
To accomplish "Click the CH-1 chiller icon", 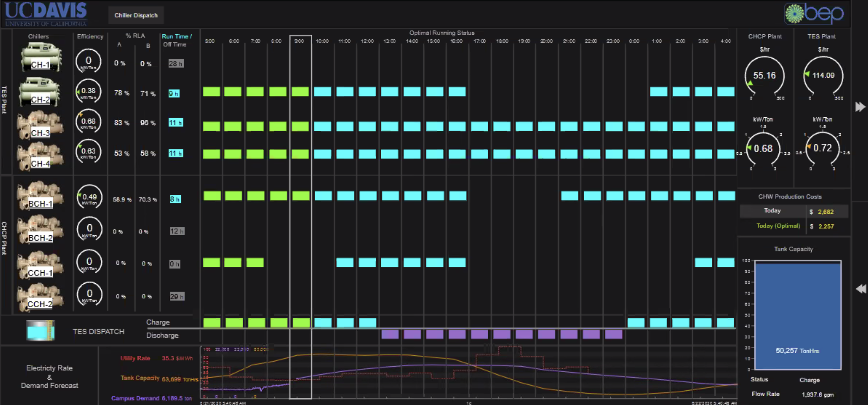I will click(41, 57).
